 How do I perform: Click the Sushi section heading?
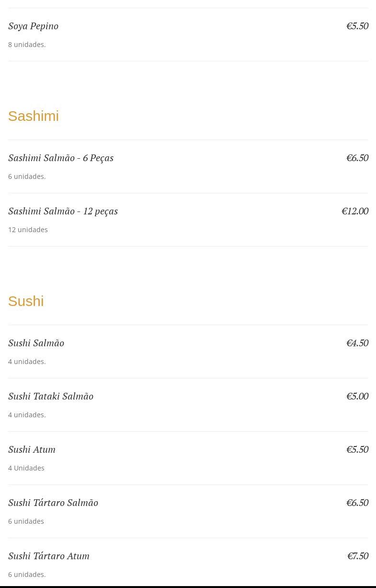(x=26, y=301)
